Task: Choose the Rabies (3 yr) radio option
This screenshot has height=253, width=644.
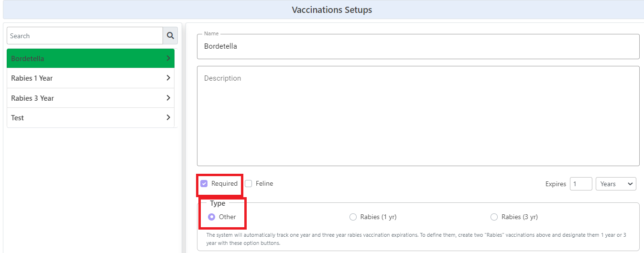Action: click(494, 217)
